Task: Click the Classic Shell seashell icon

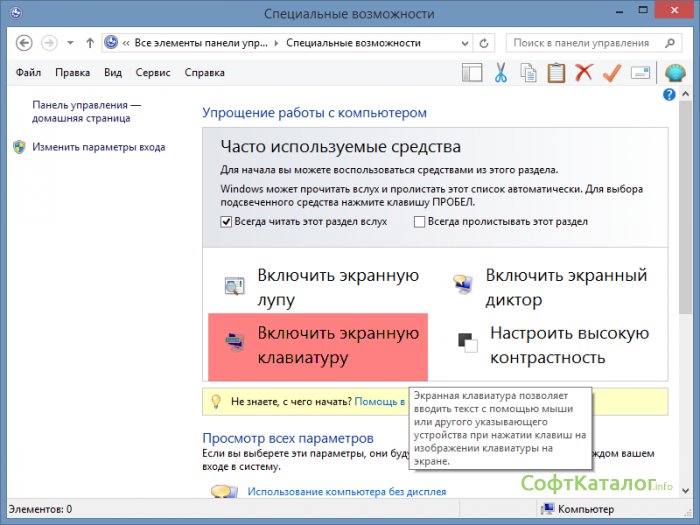Action: [x=673, y=73]
